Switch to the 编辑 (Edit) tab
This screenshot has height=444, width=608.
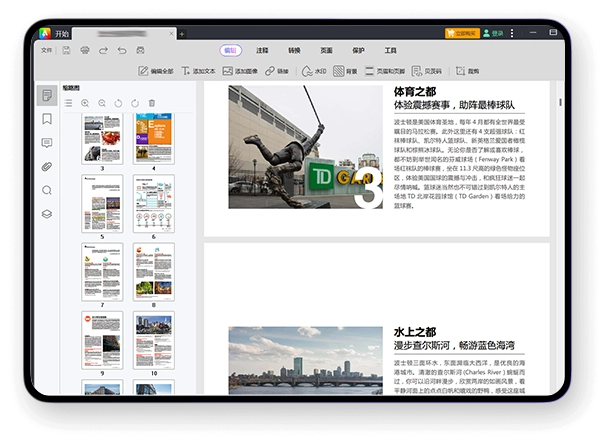point(230,50)
